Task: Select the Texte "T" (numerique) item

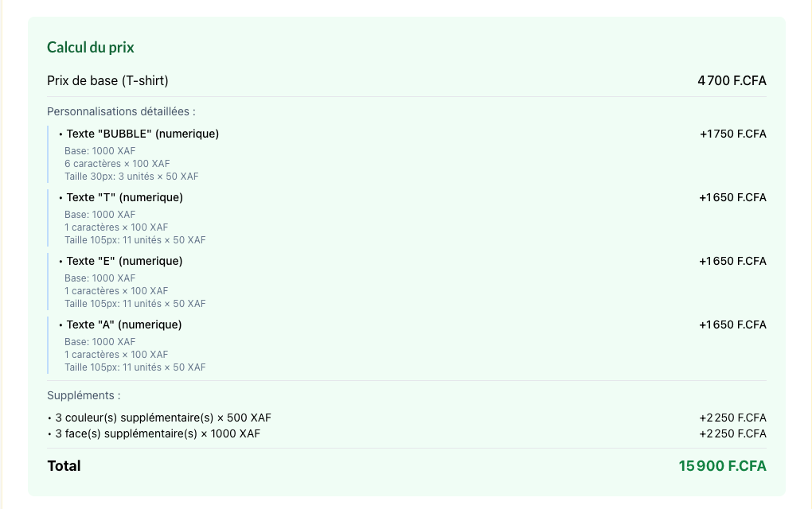Action: [124, 197]
